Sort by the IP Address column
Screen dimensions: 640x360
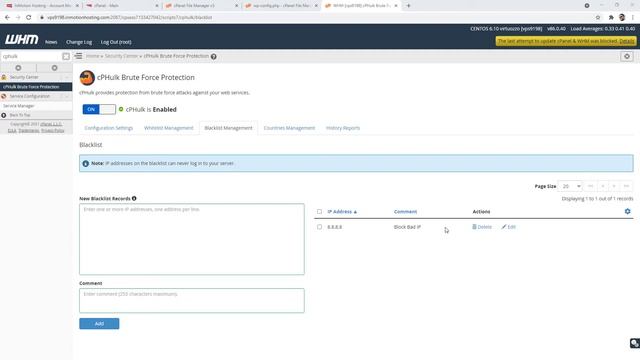[x=342, y=211]
